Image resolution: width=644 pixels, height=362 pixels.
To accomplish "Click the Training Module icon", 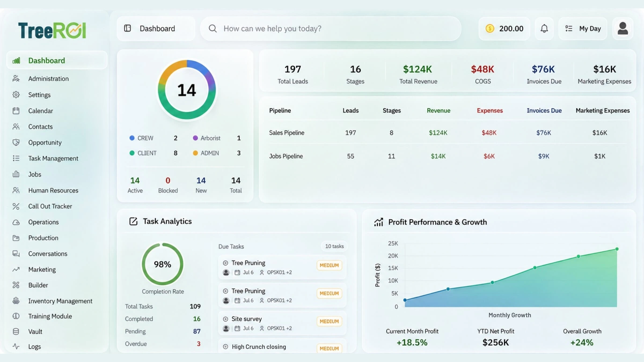I will tap(16, 316).
